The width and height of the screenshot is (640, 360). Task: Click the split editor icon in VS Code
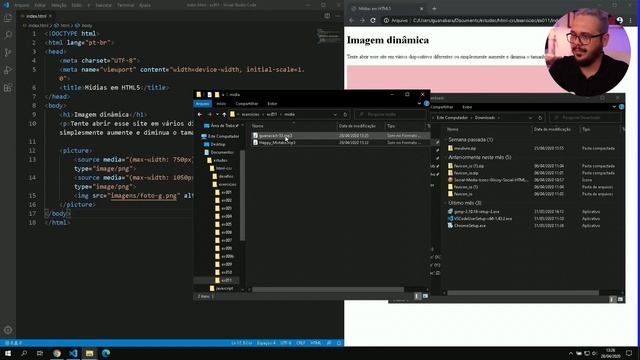[327, 16]
